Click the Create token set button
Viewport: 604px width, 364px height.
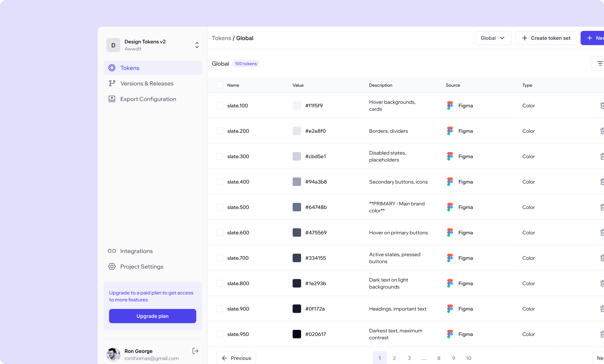546,38
